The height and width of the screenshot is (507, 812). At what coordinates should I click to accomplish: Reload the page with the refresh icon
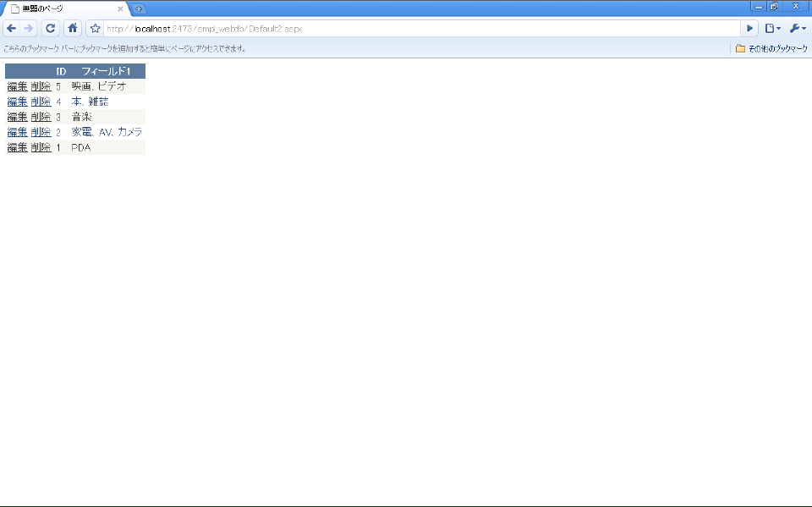pos(50,29)
